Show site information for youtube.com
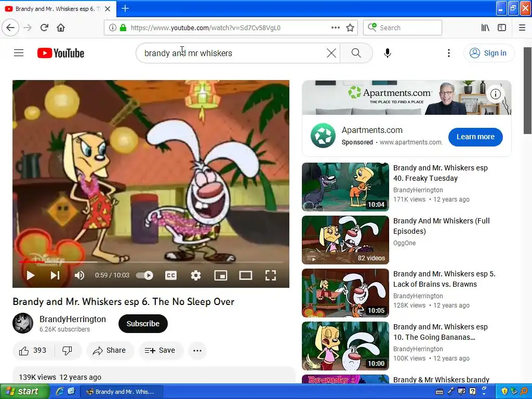The image size is (532, 399). point(112,28)
